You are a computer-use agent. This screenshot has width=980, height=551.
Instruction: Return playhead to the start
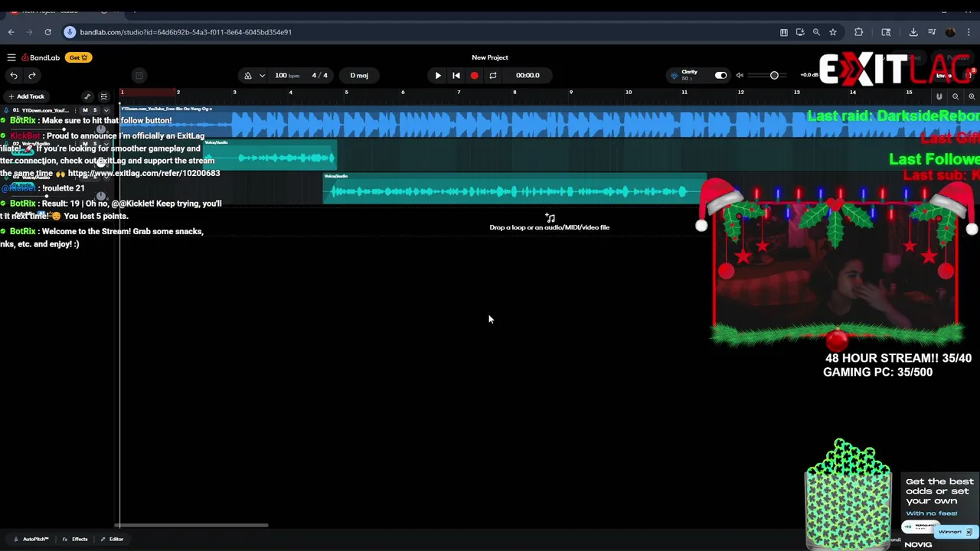pyautogui.click(x=456, y=75)
